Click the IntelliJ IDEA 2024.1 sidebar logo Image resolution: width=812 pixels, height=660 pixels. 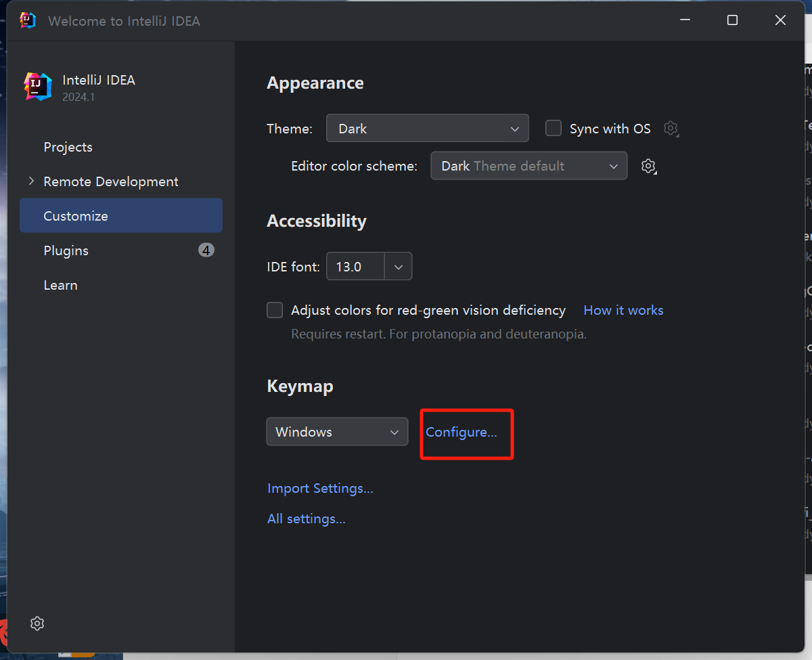[x=38, y=87]
